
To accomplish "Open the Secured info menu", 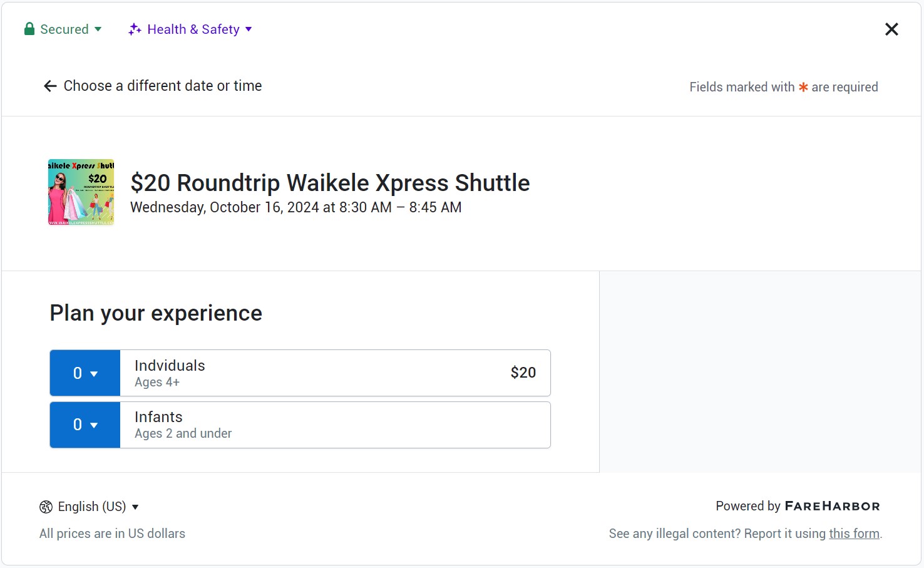I will pos(64,29).
